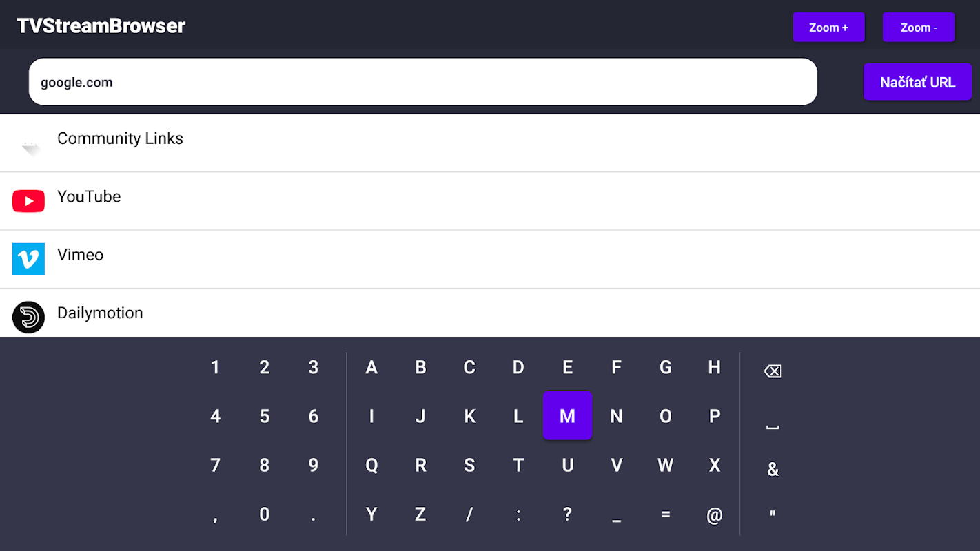Click the google.com URL input field
The height and width of the screenshot is (551, 980).
(422, 82)
